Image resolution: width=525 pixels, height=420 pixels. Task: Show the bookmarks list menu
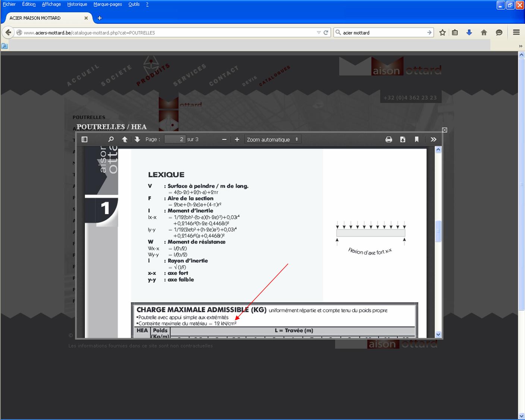455,33
